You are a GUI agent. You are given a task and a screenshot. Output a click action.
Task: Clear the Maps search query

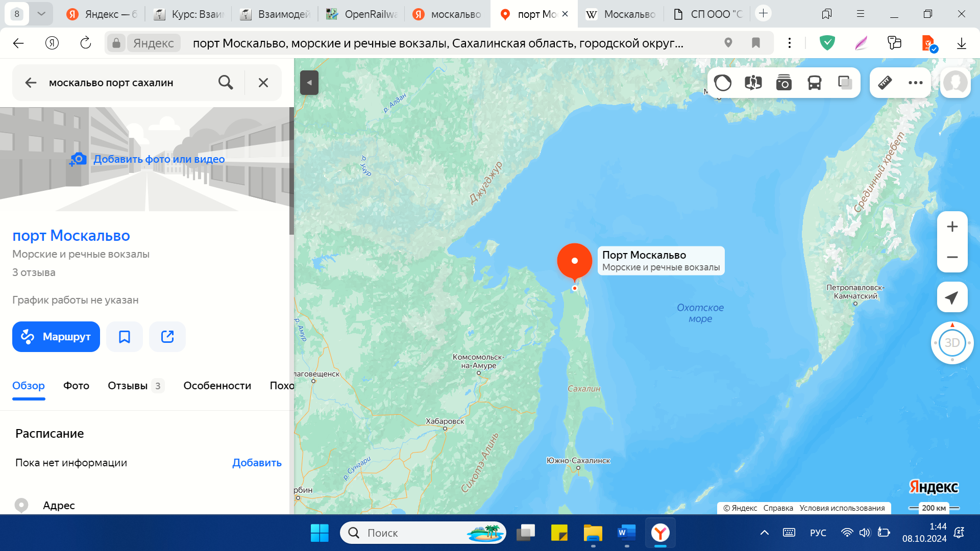pyautogui.click(x=263, y=83)
